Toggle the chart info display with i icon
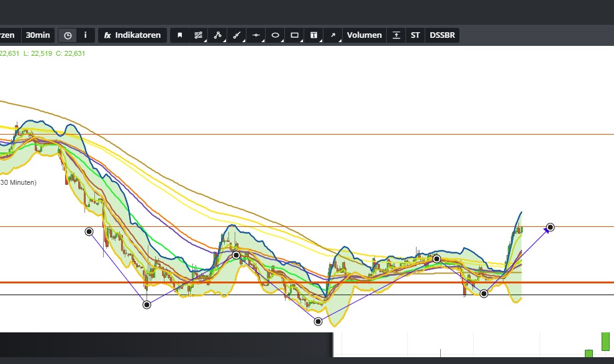614x364 pixels. [85, 35]
